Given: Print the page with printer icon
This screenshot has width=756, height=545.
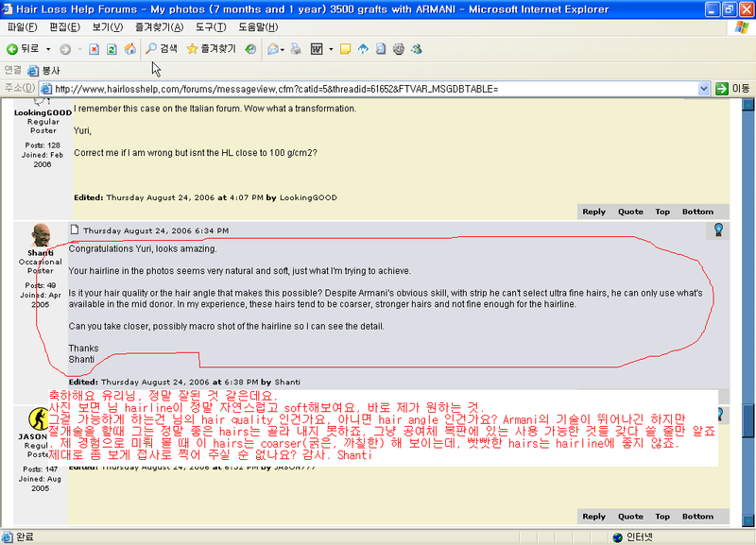Looking at the screenshot, I should click(x=296, y=49).
